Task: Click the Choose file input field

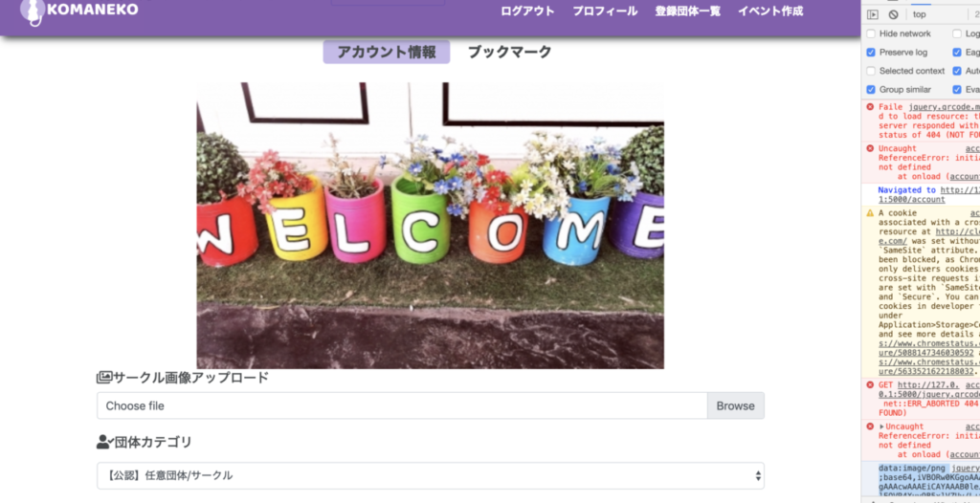Action: pos(402,406)
